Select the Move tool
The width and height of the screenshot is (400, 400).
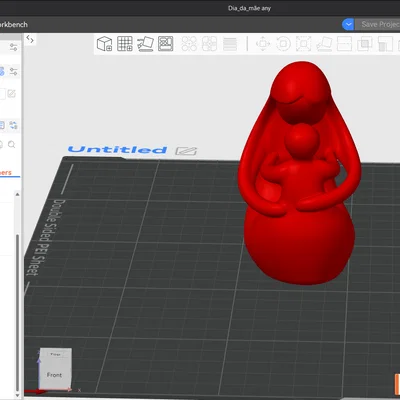[263, 44]
